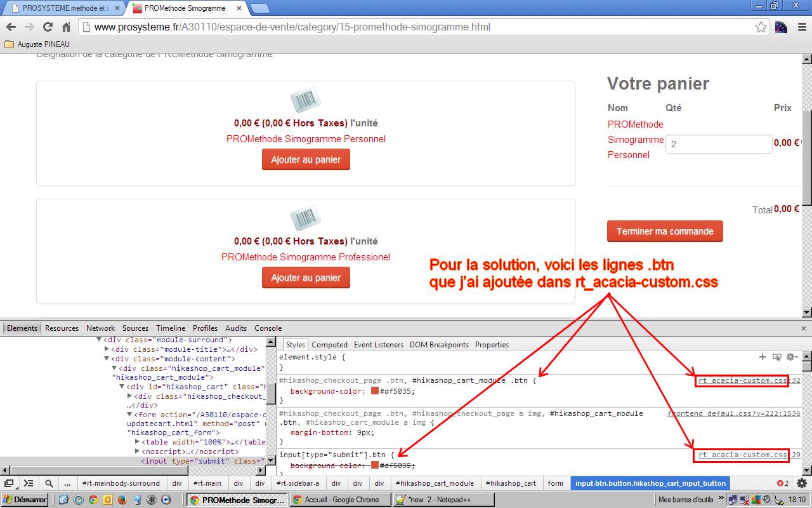812x508 pixels.
Task: Add PROMethode Simogramme Personnel to cart
Action: [306, 160]
